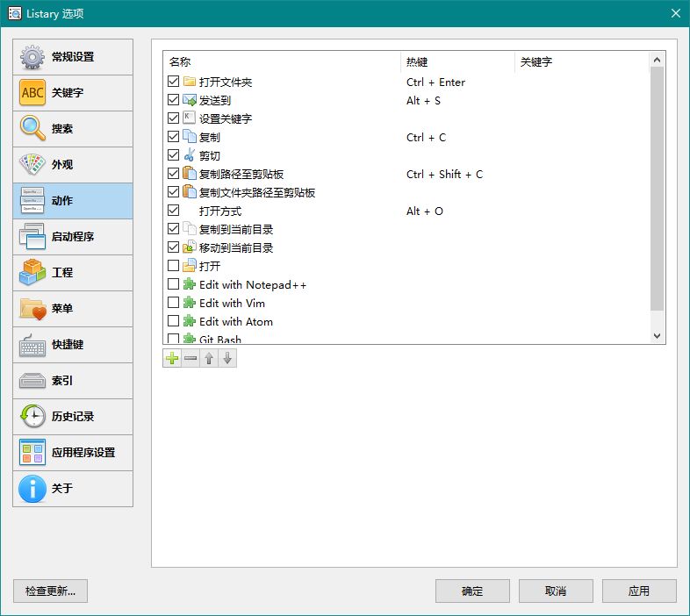Screen dimensions: 690x616
Task: Click the 动作 list icon
Action: click(32, 201)
